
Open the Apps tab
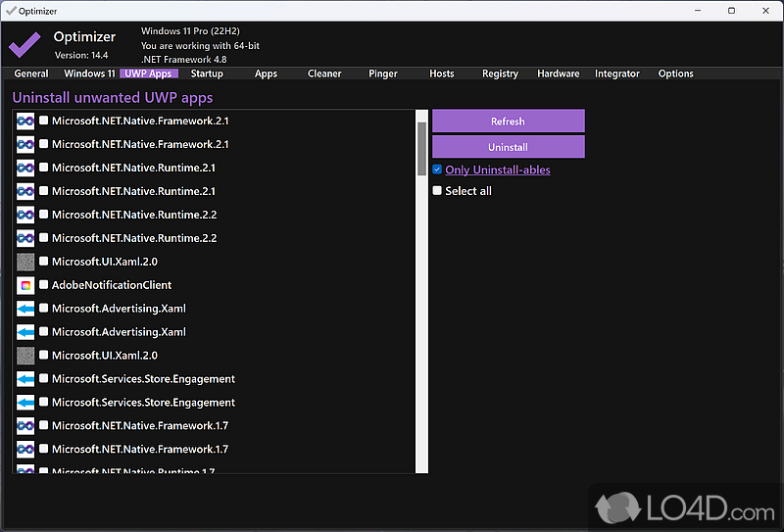(x=266, y=73)
